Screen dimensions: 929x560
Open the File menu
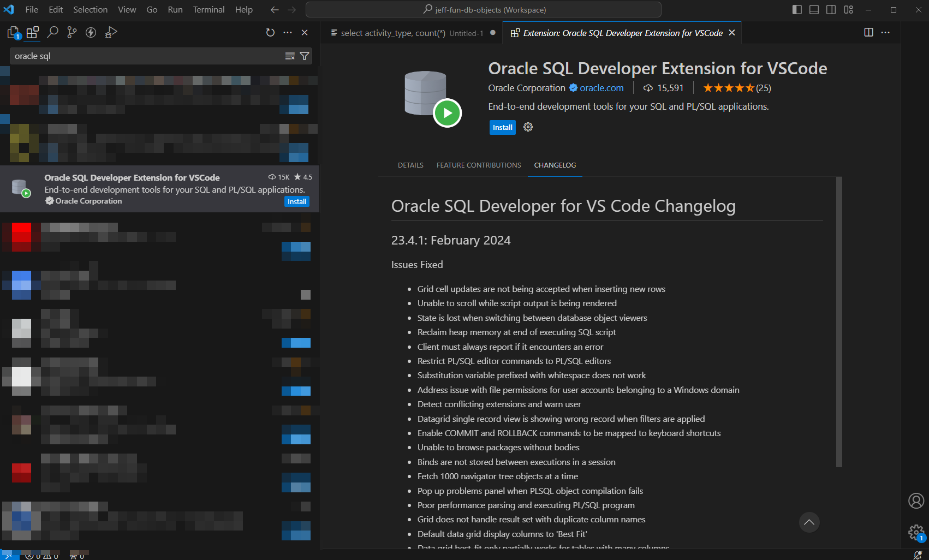pyautogui.click(x=32, y=10)
